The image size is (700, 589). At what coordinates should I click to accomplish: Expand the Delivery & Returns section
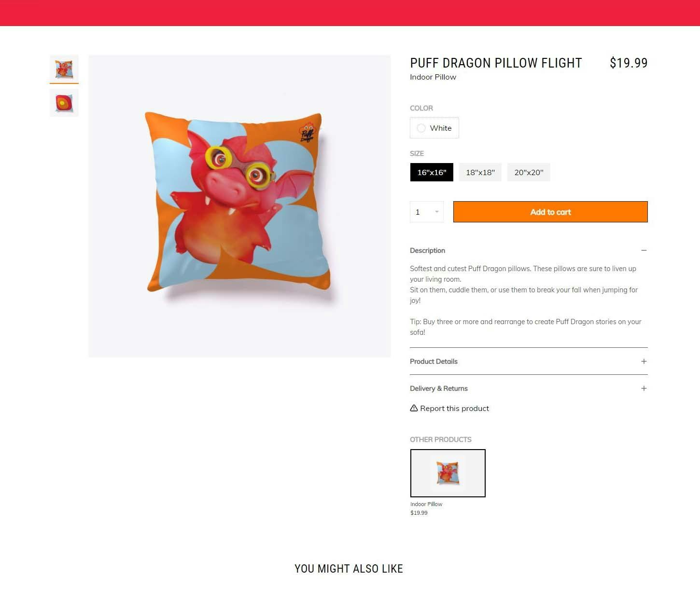pyautogui.click(x=529, y=388)
